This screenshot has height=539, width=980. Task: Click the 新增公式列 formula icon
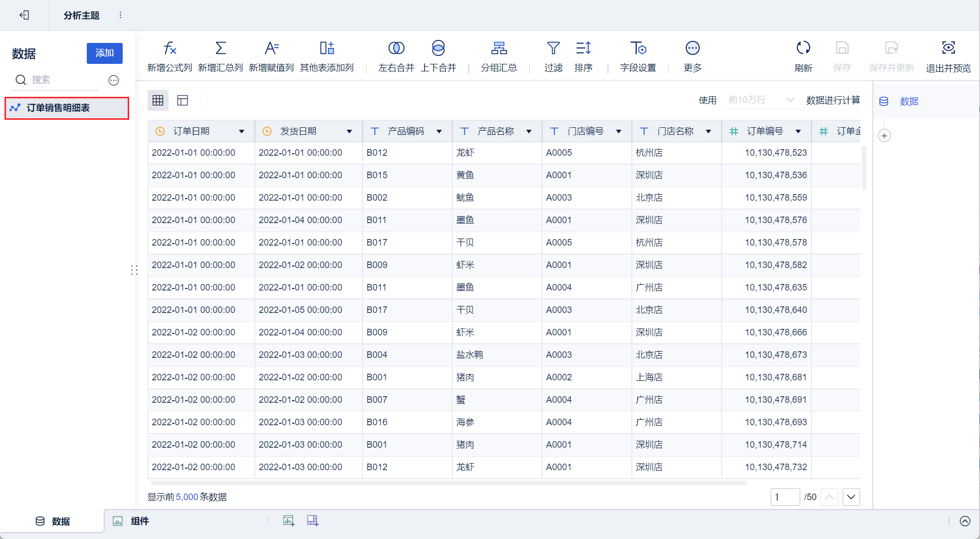click(170, 48)
